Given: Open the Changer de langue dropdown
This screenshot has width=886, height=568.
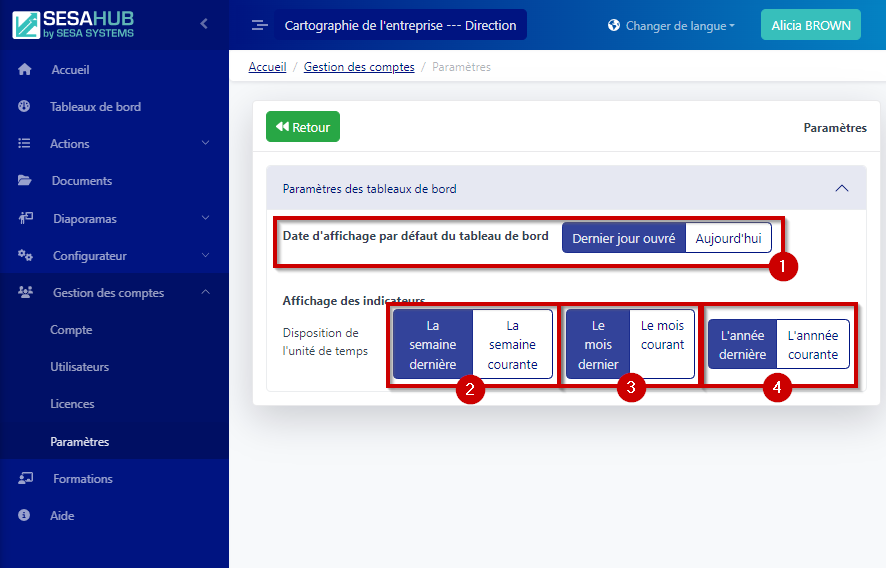Looking at the screenshot, I should (x=671, y=25).
